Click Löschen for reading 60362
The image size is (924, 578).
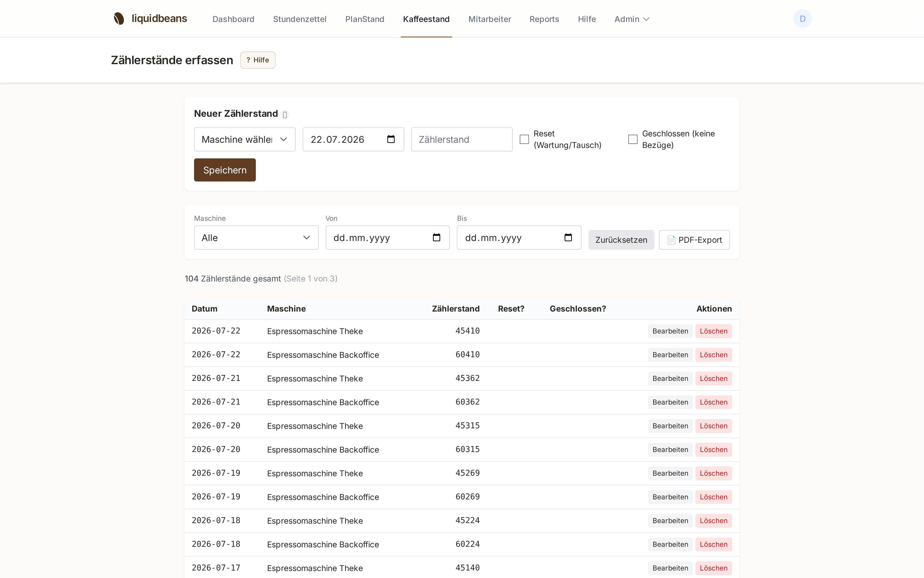(714, 402)
